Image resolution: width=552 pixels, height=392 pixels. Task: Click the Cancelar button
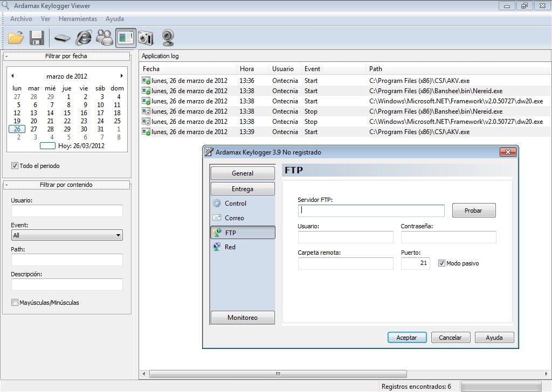click(x=451, y=338)
